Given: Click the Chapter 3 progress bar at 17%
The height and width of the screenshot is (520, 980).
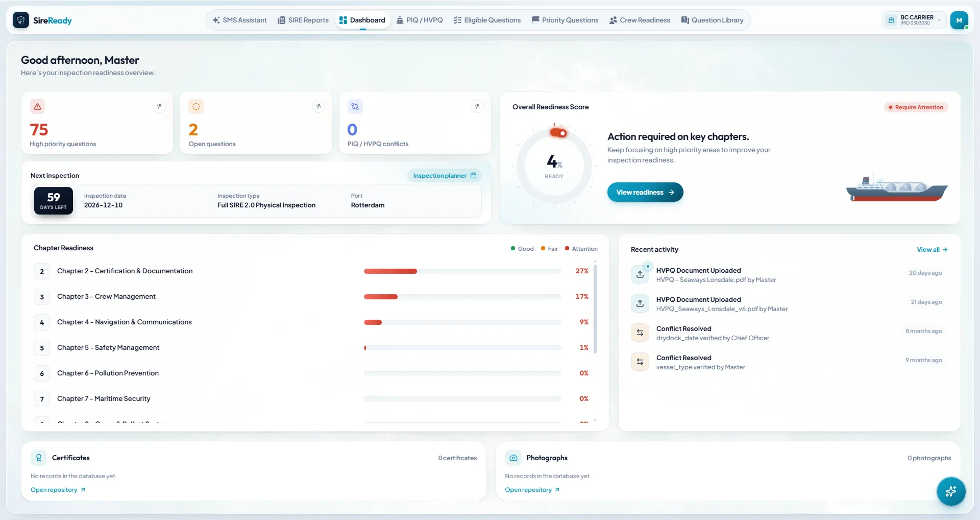Looking at the screenshot, I should click(x=462, y=297).
